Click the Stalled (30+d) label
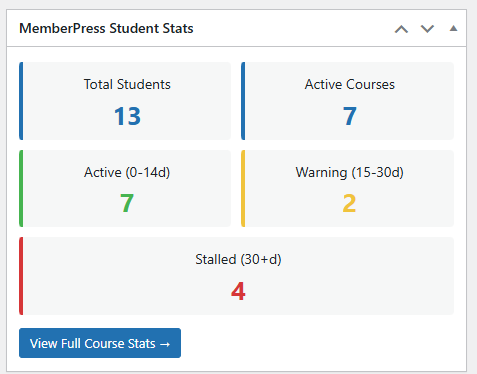The width and height of the screenshot is (477, 374). point(238,259)
